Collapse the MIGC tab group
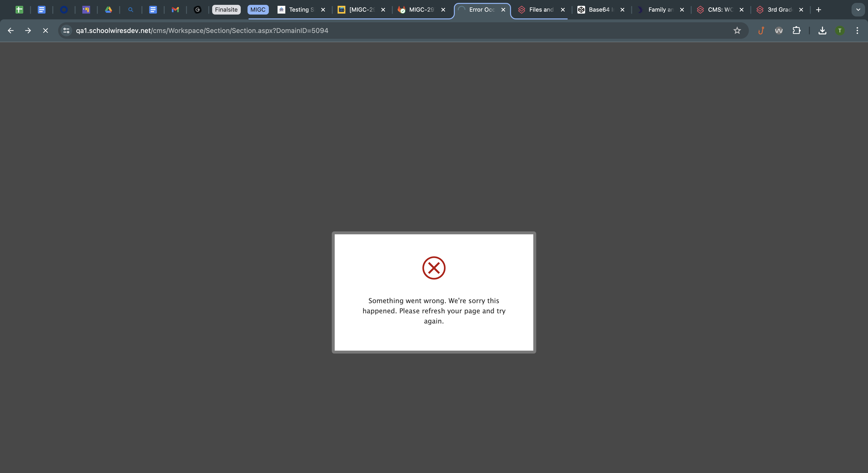Screen dimensions: 868x473 (x=258, y=10)
